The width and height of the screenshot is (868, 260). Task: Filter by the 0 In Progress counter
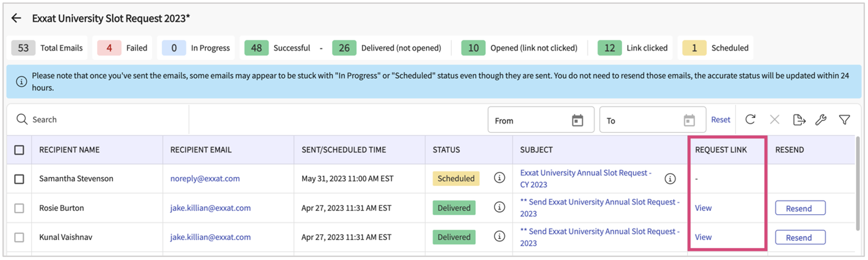click(196, 48)
